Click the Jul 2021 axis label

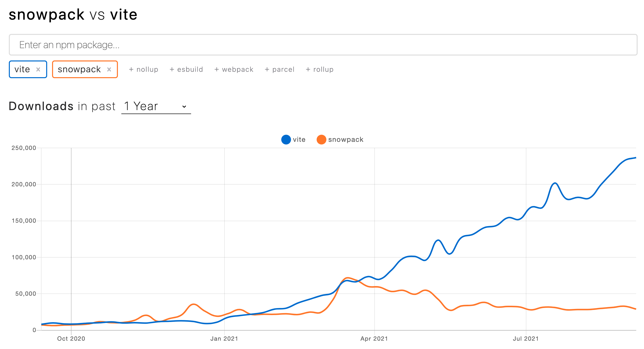coord(526,338)
